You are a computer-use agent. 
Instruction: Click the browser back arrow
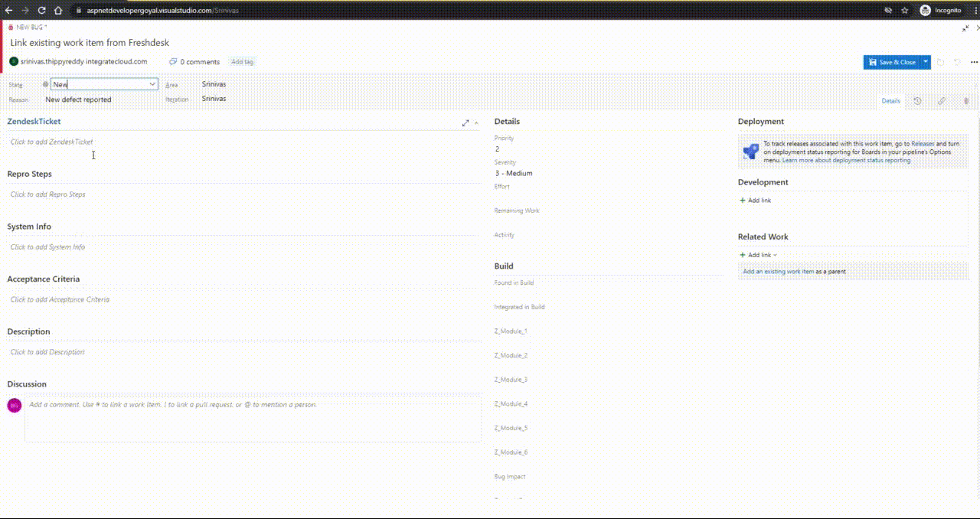(x=8, y=11)
